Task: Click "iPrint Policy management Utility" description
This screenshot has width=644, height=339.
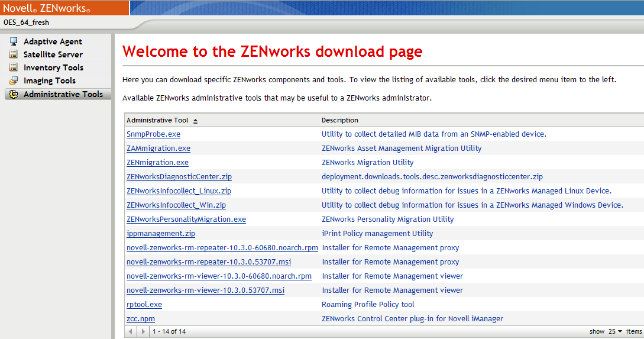Action: point(377,234)
